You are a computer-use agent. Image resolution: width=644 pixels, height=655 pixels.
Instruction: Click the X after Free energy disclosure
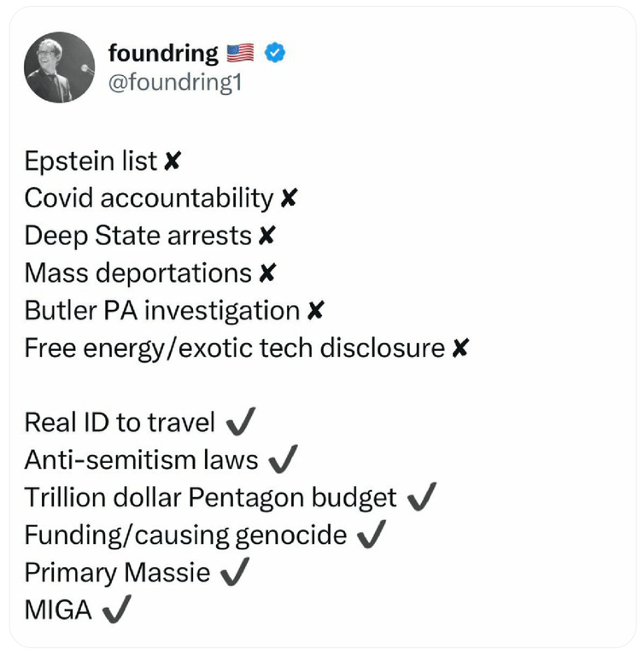(x=460, y=348)
